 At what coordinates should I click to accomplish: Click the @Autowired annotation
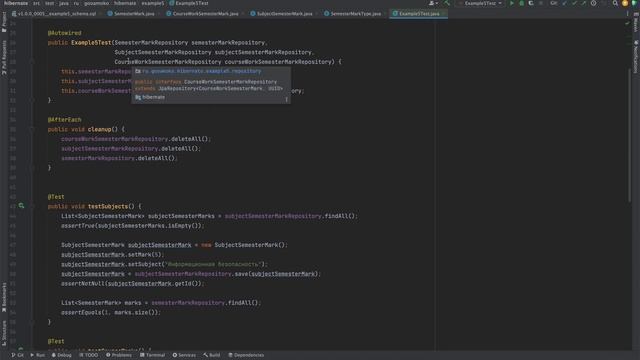(x=64, y=33)
